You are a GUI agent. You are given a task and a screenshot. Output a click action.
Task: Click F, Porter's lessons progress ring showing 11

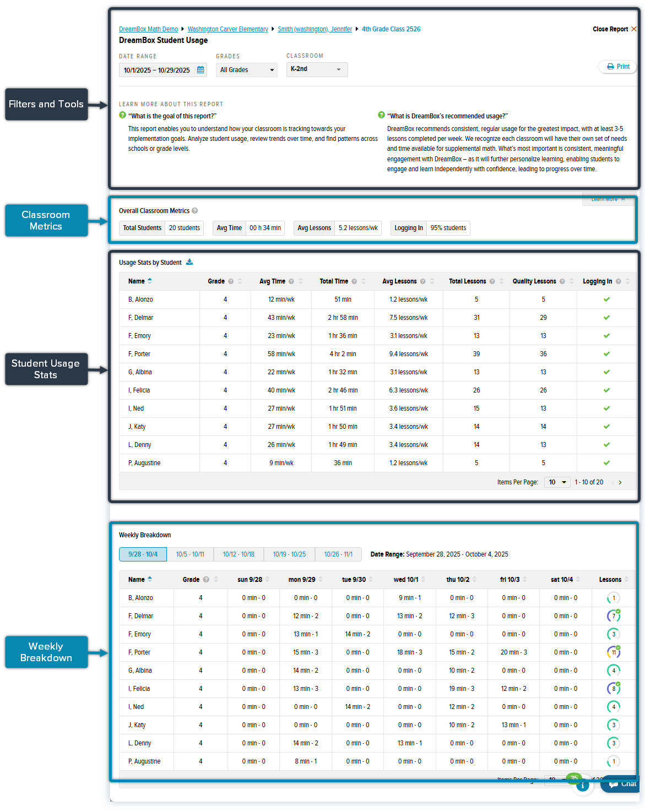tap(614, 652)
